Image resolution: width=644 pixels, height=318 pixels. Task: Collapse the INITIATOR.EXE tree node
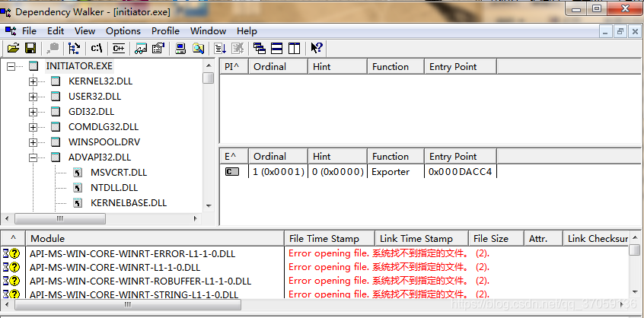pyautogui.click(x=11, y=66)
